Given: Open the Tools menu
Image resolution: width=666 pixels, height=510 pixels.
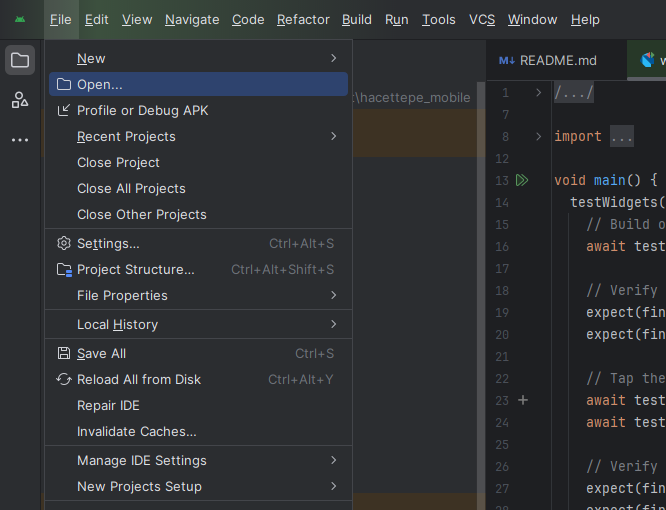Looking at the screenshot, I should (439, 20).
